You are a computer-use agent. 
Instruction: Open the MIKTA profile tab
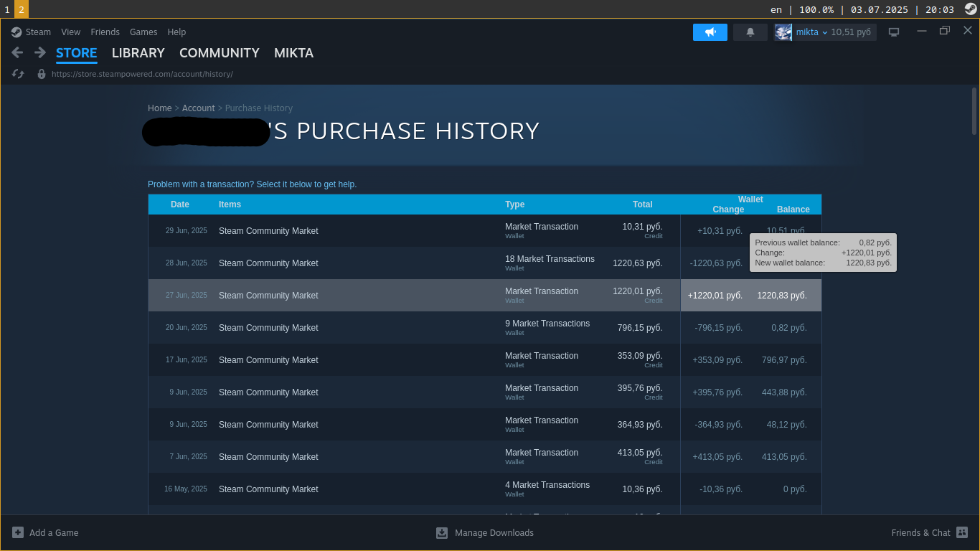(x=293, y=53)
